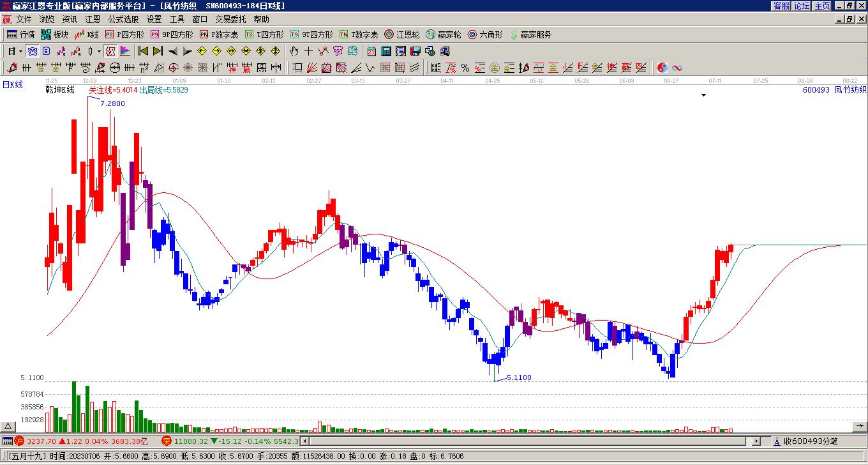
Task: Select the red fan lines tool
Action: pyautogui.click(x=312, y=68)
